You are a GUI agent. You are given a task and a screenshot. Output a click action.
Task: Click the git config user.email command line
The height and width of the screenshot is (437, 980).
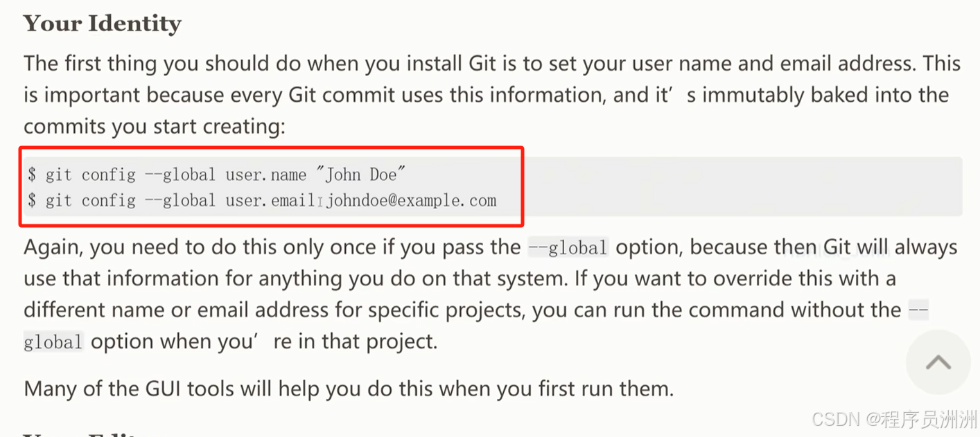coord(262,201)
